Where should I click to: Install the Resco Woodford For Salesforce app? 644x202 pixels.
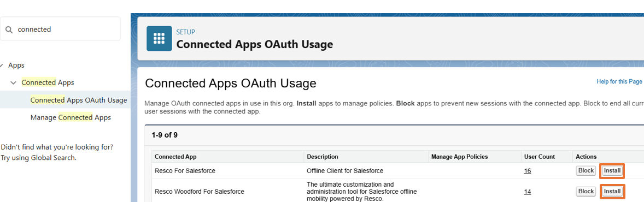tap(612, 191)
